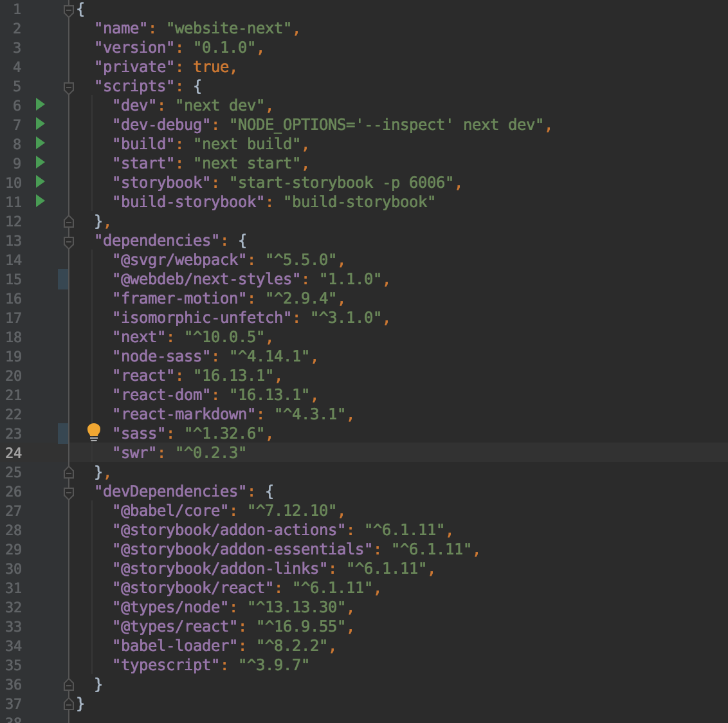This screenshot has height=723, width=728.
Task: Click the "@storybook/react" package name
Action: [193, 588]
